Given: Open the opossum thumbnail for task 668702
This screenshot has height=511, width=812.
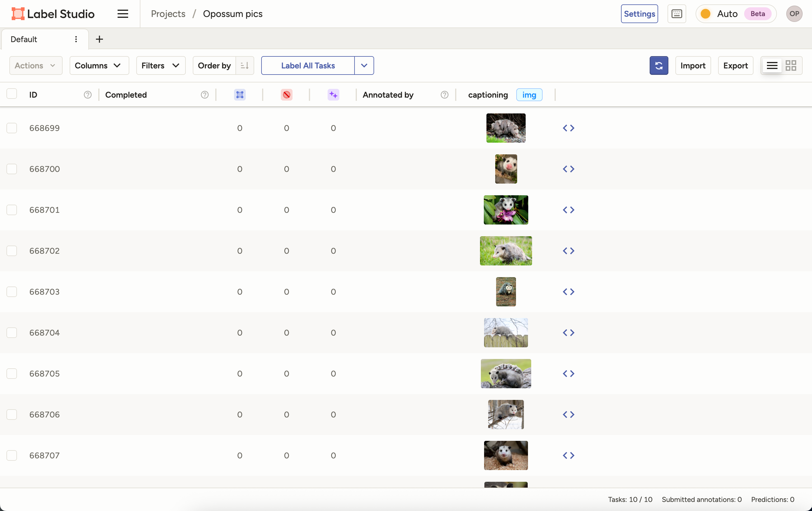Looking at the screenshot, I should (x=506, y=251).
